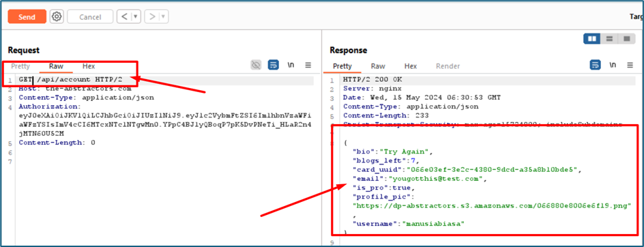The height and width of the screenshot is (247, 644).
Task: Switch the Request view to the Raw tab
Action: pyautogui.click(x=56, y=66)
